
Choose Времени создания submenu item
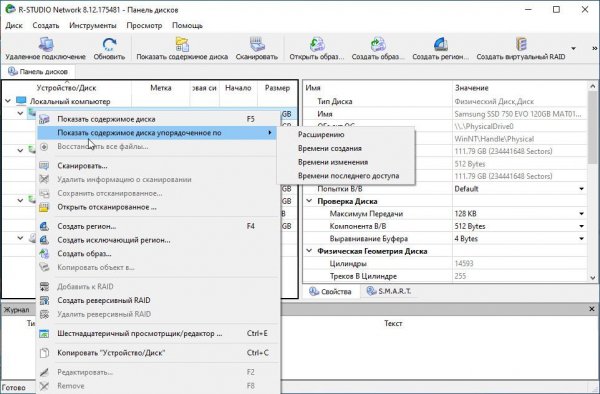tap(346, 148)
